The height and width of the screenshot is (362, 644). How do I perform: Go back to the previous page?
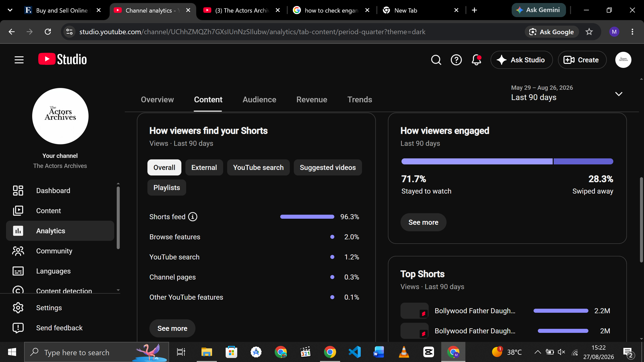[12, 32]
